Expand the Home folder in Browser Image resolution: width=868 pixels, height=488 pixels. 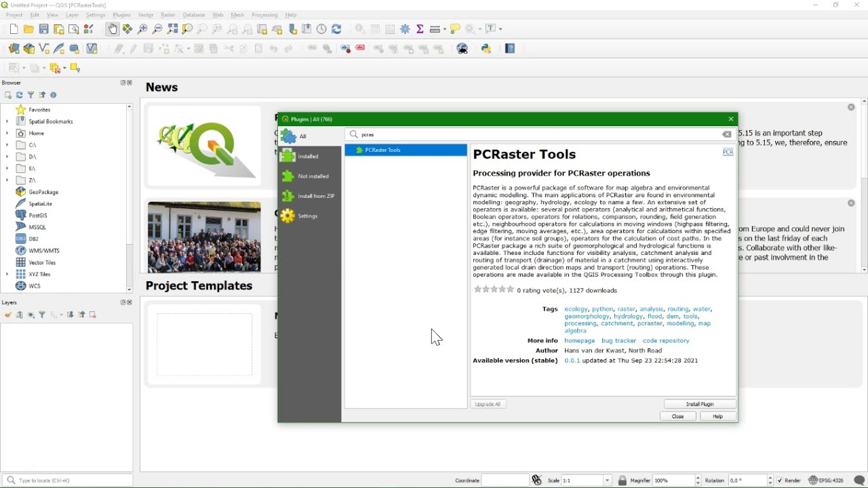(x=7, y=134)
